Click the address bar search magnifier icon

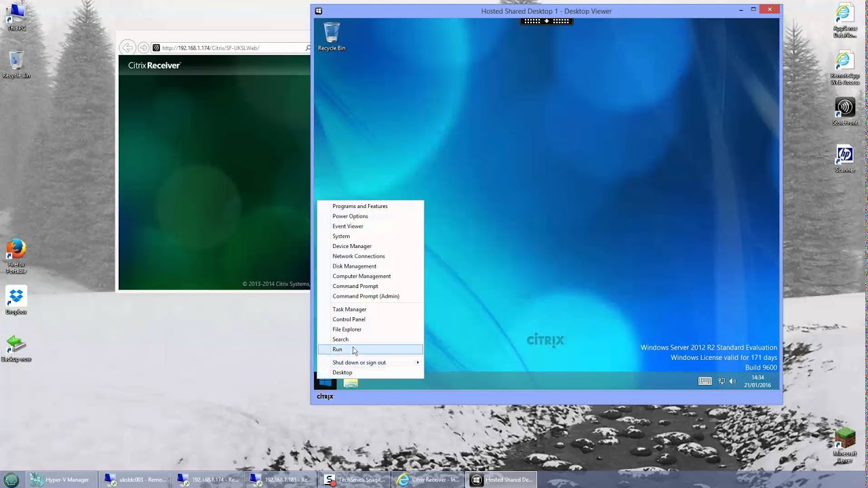coord(307,48)
